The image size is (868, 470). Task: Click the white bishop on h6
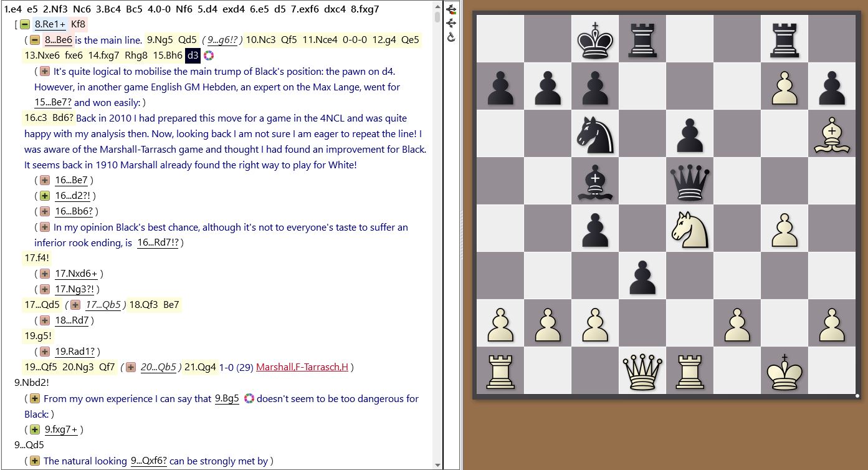tap(832, 134)
